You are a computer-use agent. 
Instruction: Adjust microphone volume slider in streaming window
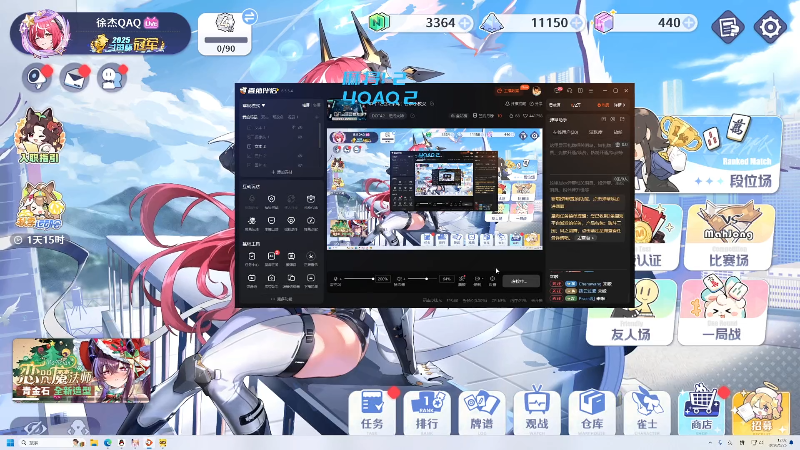tap(359, 279)
